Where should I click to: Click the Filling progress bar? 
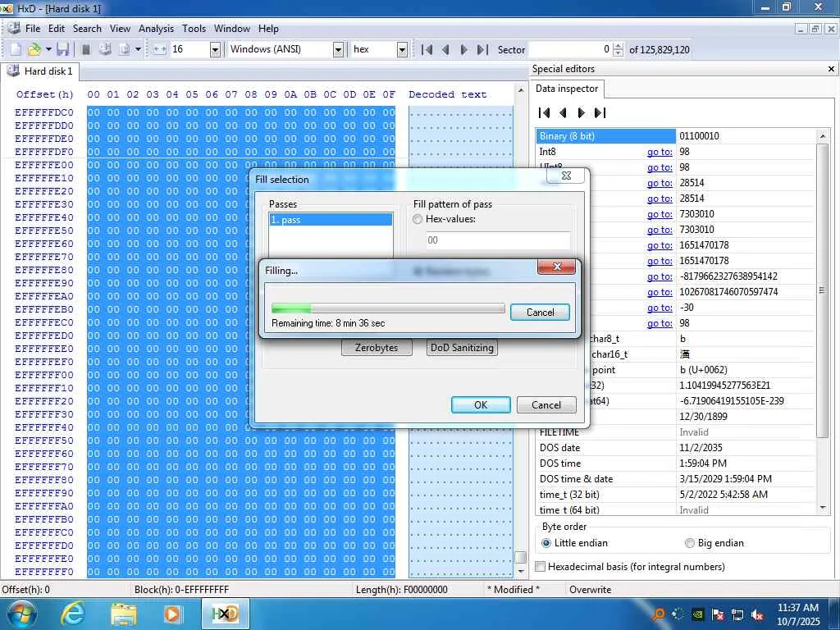388,308
